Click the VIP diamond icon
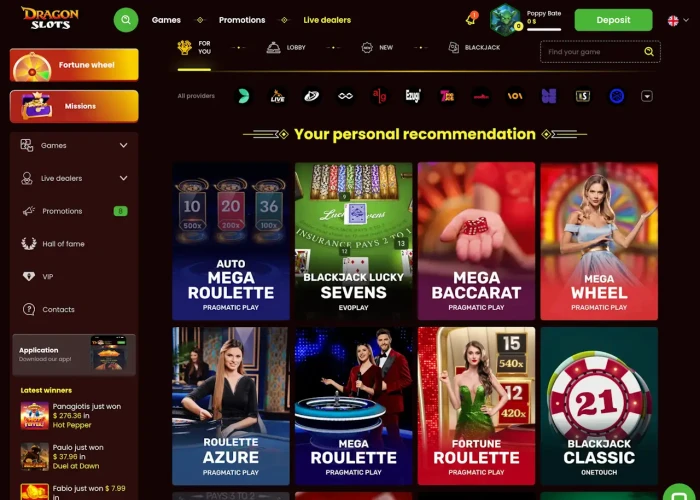The height and width of the screenshot is (500, 700). [x=29, y=276]
